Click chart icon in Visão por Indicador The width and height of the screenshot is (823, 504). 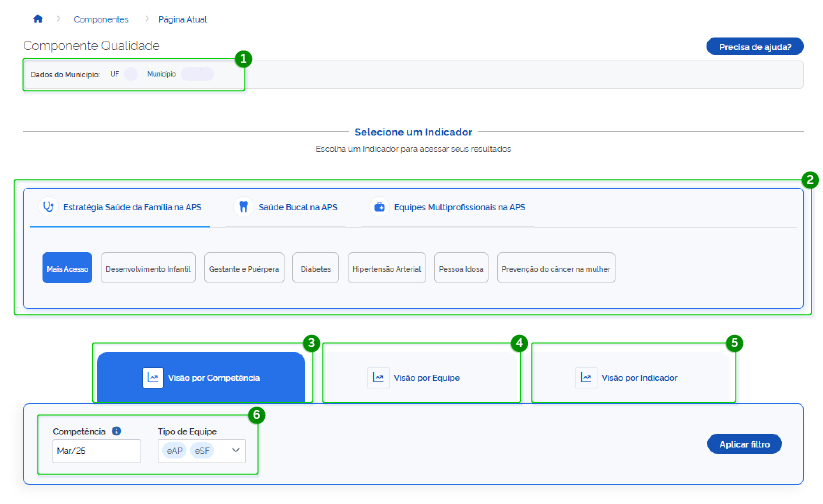[585, 378]
